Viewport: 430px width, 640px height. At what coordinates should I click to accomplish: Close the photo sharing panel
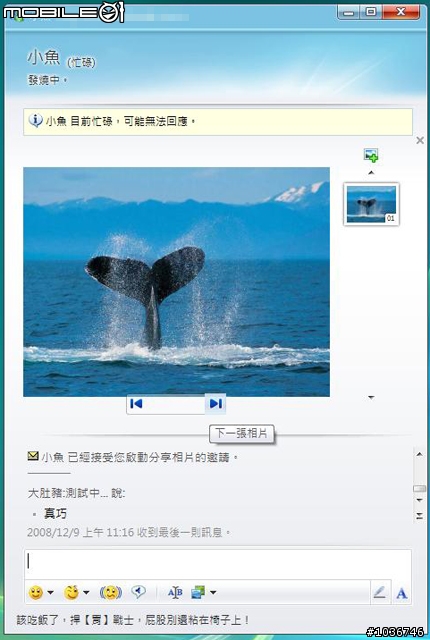coord(420,140)
